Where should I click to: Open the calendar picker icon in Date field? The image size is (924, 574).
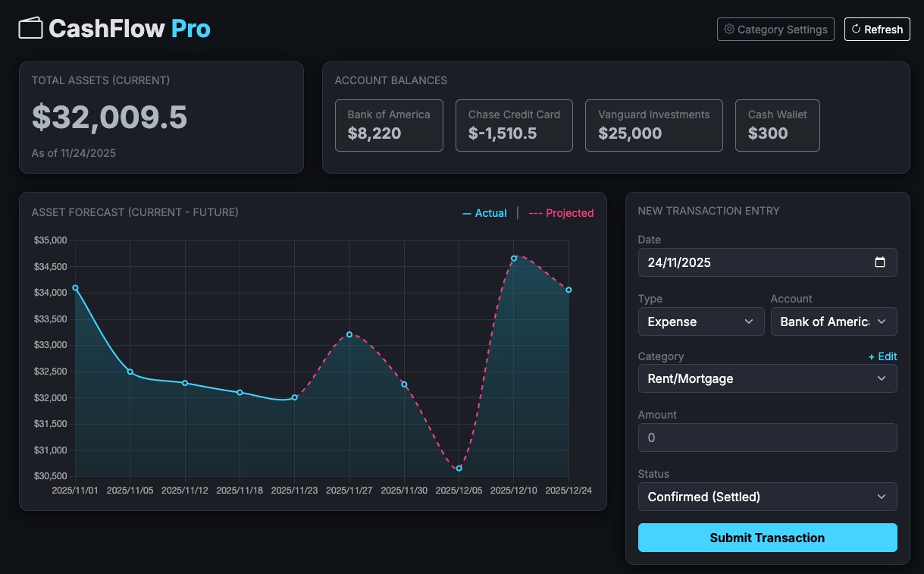(x=880, y=262)
